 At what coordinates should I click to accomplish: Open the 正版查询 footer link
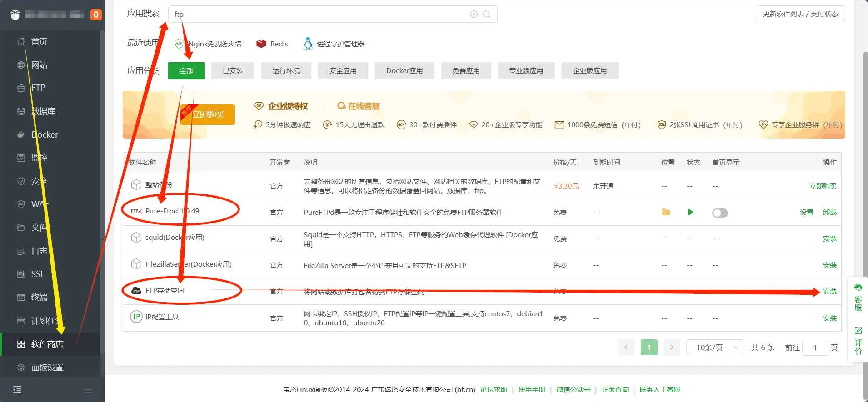(x=615, y=389)
